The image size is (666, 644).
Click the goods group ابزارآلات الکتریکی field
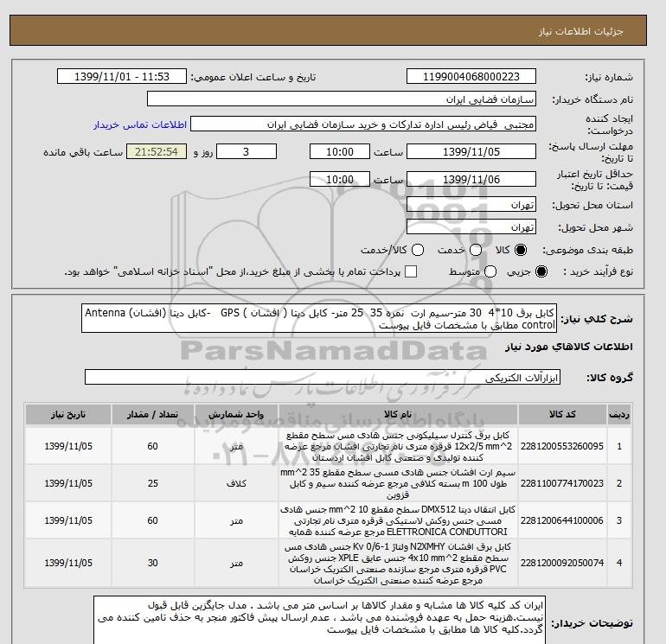click(x=323, y=377)
